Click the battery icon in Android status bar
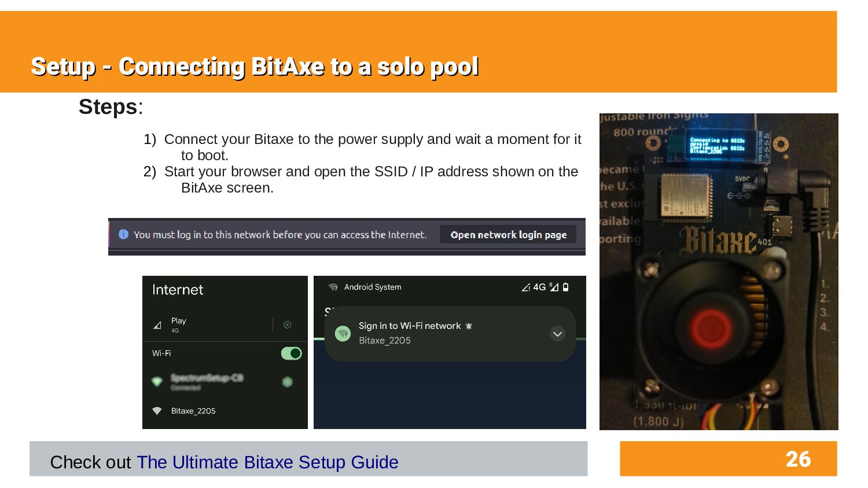This screenshot has width=868, height=488. pyautogui.click(x=566, y=287)
